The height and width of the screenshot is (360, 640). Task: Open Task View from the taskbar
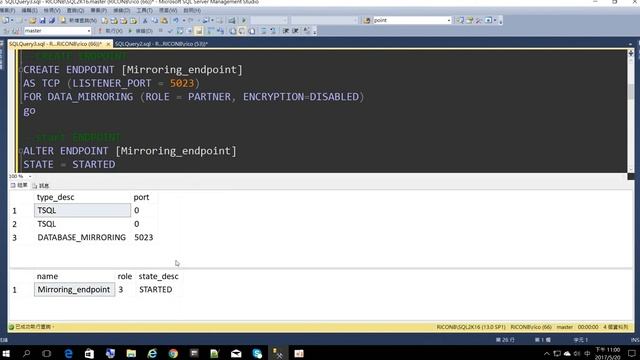[x=47, y=353]
